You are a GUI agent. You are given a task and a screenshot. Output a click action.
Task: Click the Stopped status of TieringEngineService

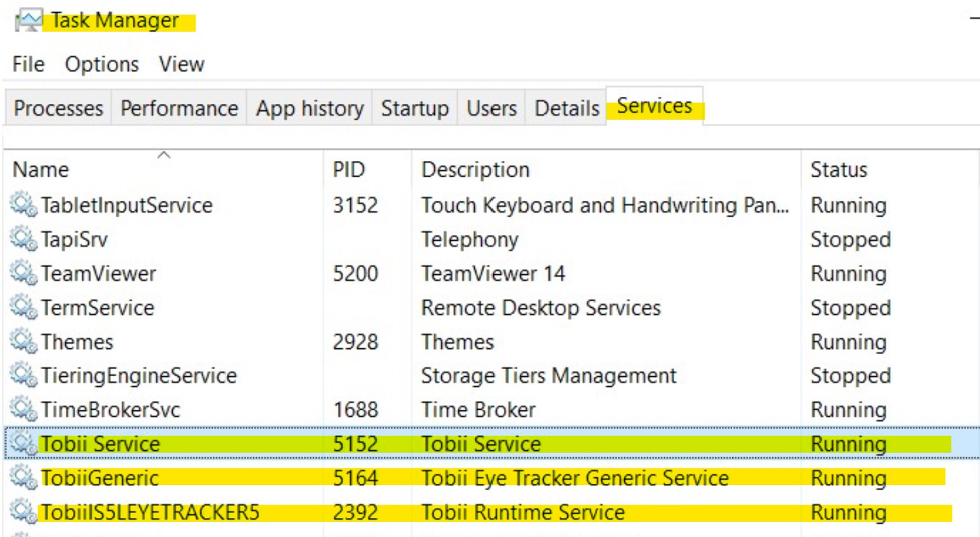point(850,376)
